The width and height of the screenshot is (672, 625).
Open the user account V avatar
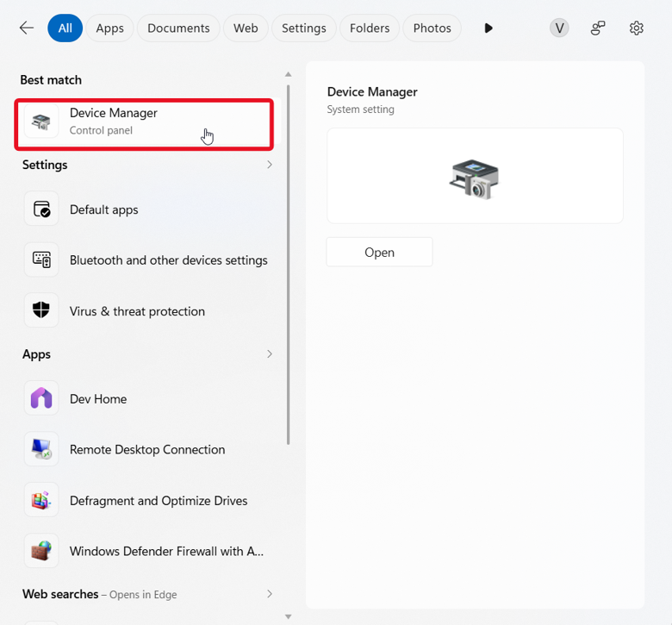[x=559, y=28]
